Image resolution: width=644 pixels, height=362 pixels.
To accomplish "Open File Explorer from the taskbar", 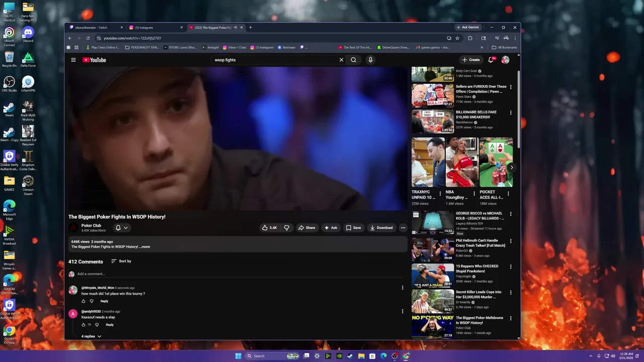I will [x=361, y=356].
